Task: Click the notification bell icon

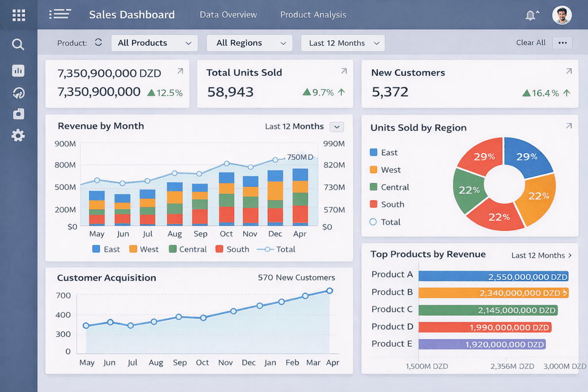Action: [x=531, y=16]
